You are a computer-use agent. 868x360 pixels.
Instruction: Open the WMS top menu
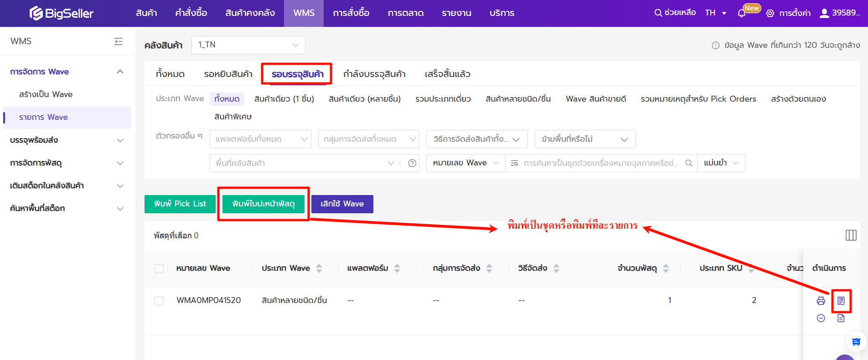304,13
